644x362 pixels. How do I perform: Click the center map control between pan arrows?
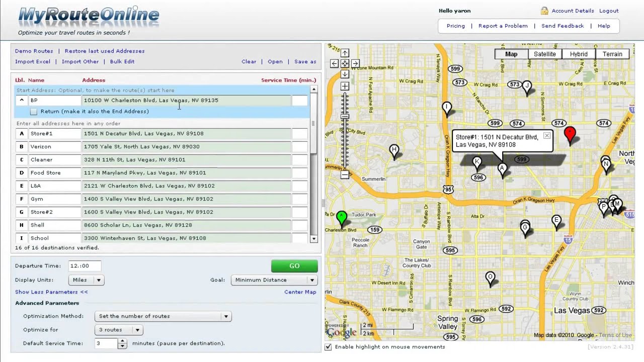pyautogui.click(x=345, y=63)
